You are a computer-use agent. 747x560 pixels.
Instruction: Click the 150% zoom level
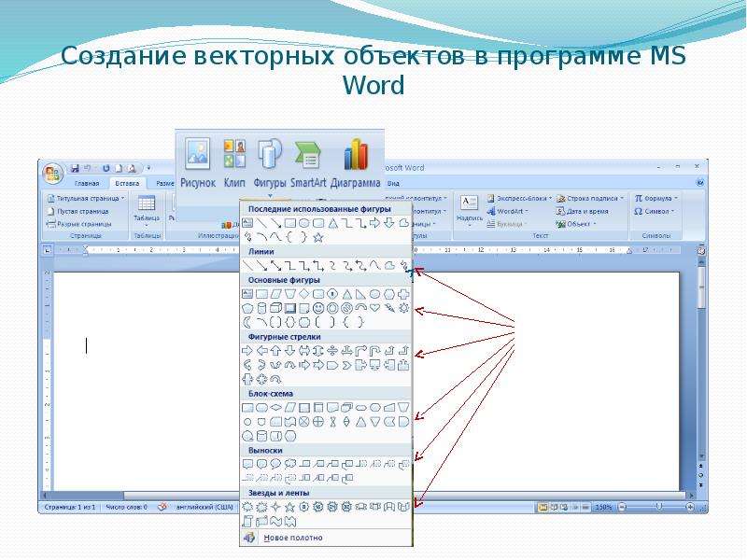tap(603, 508)
